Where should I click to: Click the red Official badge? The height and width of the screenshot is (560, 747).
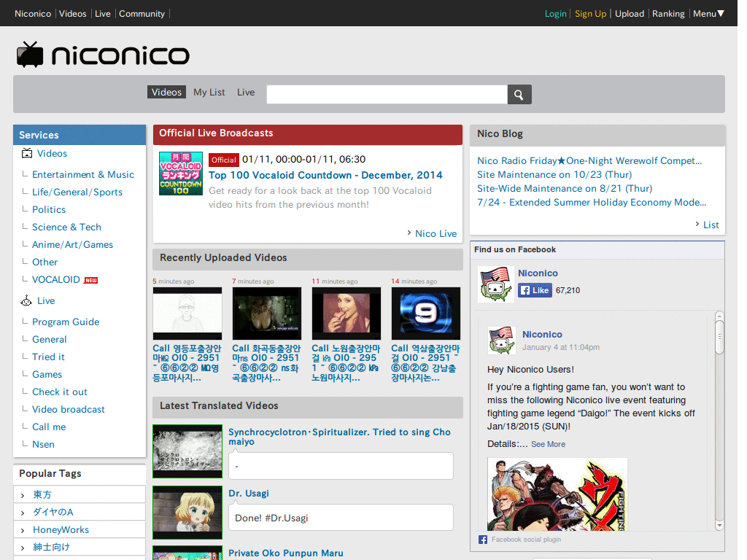(223, 160)
